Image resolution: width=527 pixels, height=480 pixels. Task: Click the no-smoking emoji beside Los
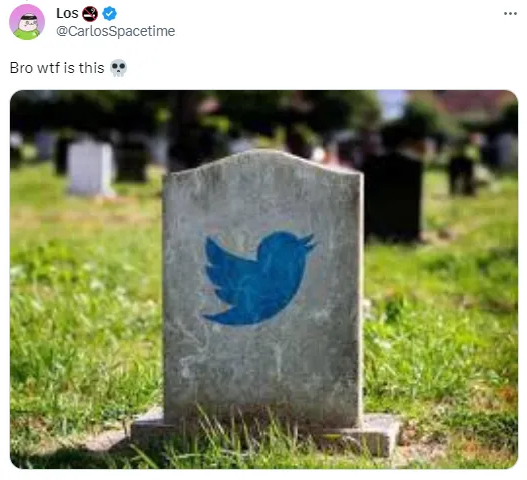pyautogui.click(x=90, y=14)
